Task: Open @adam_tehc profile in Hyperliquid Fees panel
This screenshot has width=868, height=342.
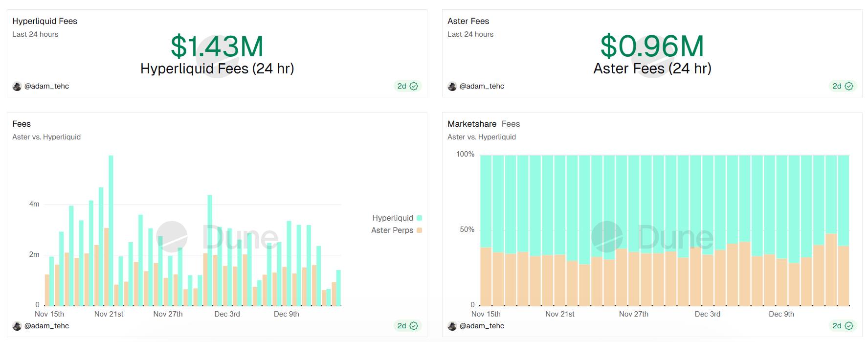Action: tap(46, 86)
